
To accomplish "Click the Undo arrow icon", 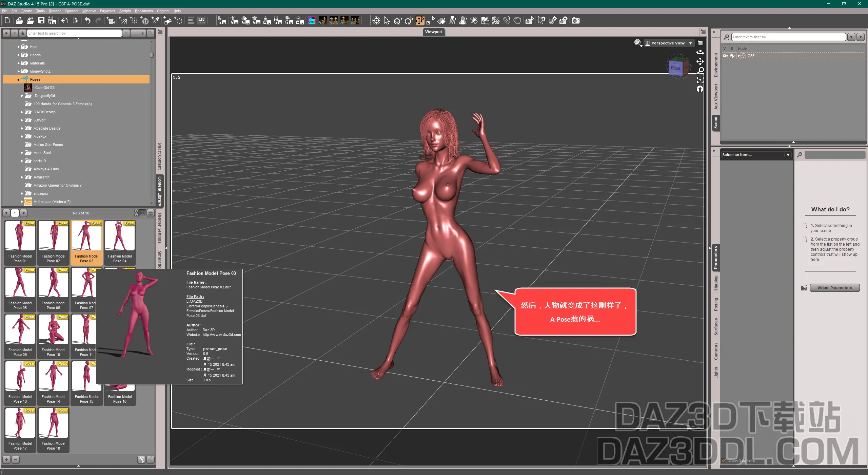I will (87, 21).
